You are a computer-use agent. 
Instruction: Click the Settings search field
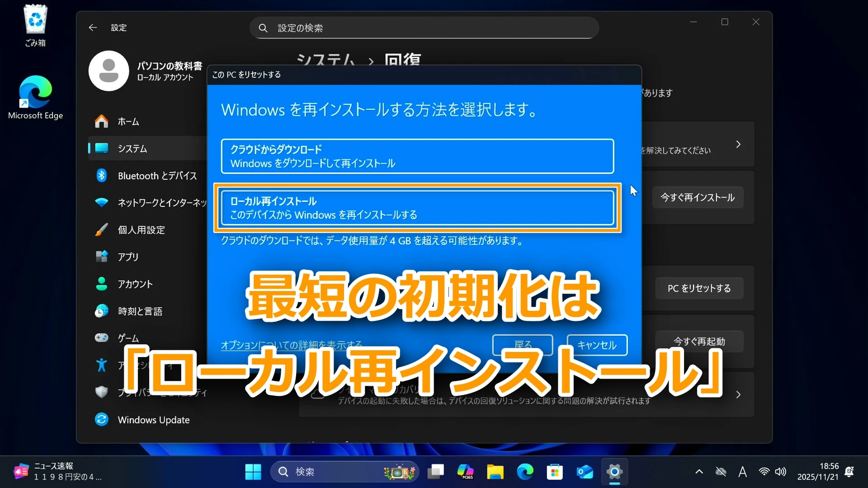pyautogui.click(x=424, y=28)
